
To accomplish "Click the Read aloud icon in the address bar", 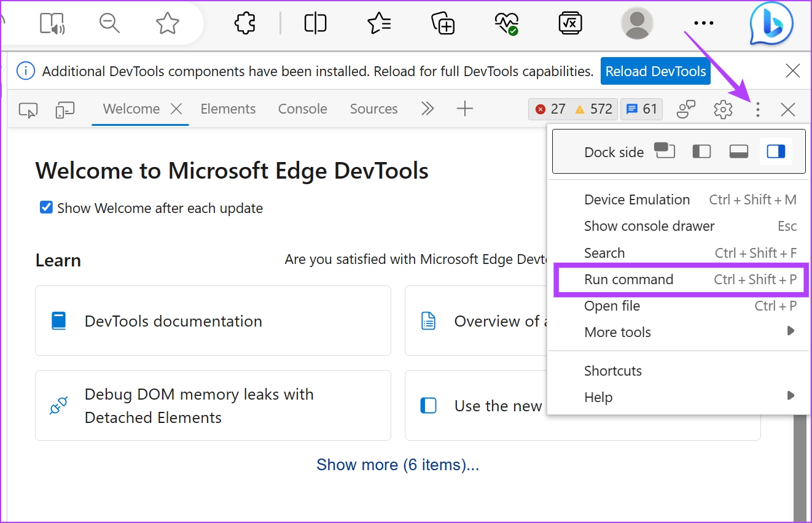I will tap(52, 23).
